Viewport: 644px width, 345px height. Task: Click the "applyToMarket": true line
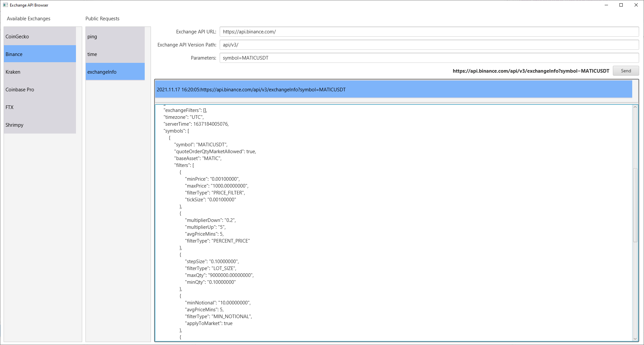coord(209,323)
